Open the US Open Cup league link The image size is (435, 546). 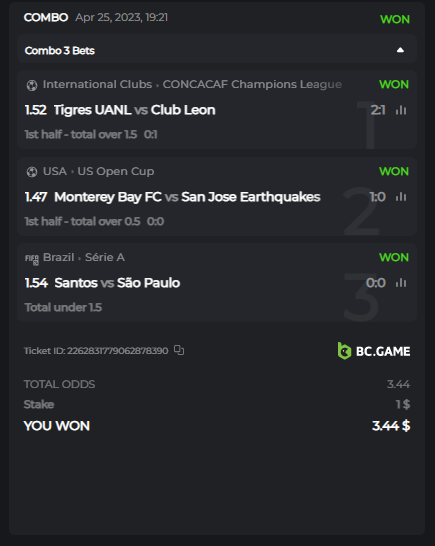pyautogui.click(x=116, y=171)
